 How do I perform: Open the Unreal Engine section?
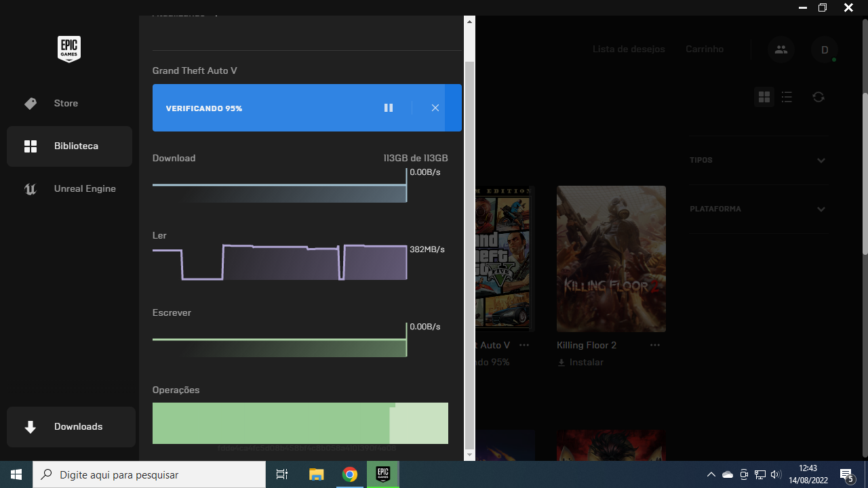coord(69,188)
